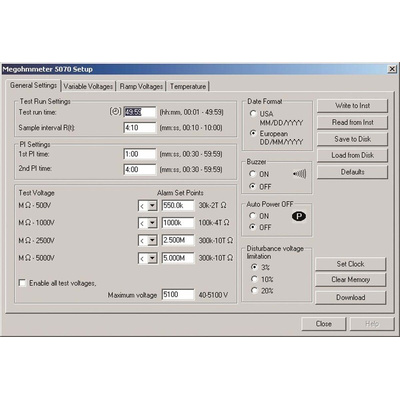Choose 3% disturbance voltage limitation
Image resolution: width=400 pixels, height=400 pixels.
pyautogui.click(x=254, y=267)
